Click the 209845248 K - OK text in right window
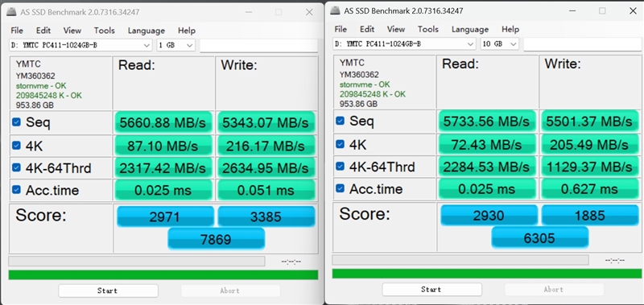 point(372,94)
